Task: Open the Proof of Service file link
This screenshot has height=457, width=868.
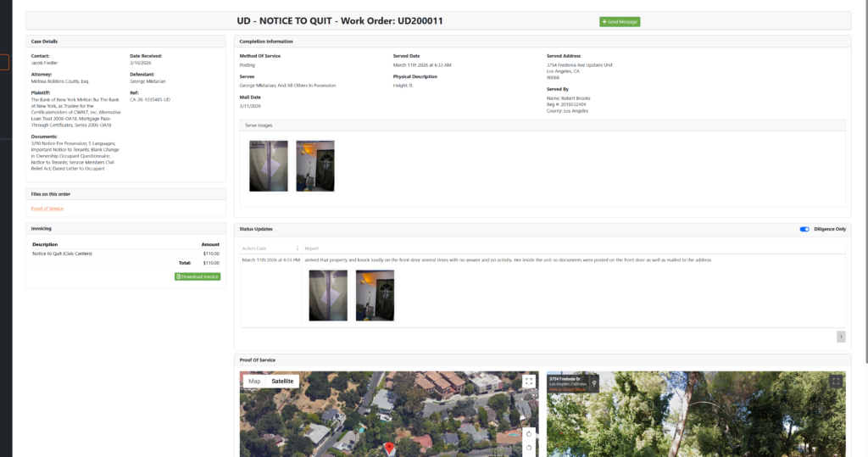Action: coord(47,208)
